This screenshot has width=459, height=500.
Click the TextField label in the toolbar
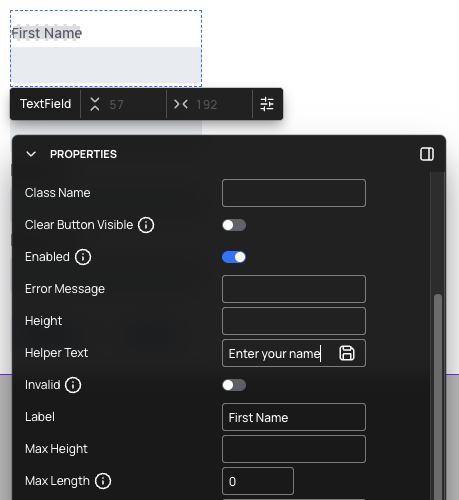point(46,104)
